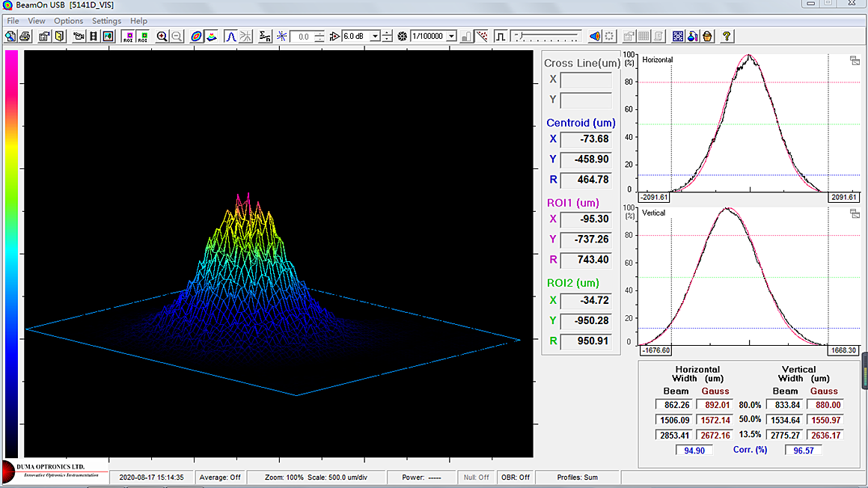Open the Options menu
Viewport: 868px width, 488px height.
68,21
